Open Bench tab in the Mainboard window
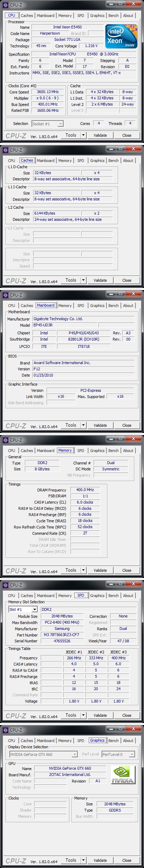144x868 pixels. 113,306
